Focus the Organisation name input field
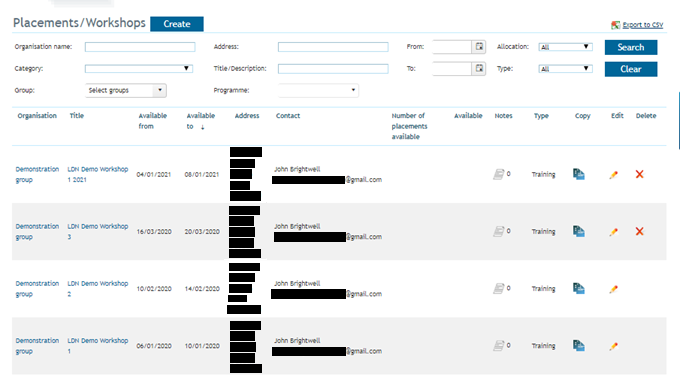 (x=140, y=47)
